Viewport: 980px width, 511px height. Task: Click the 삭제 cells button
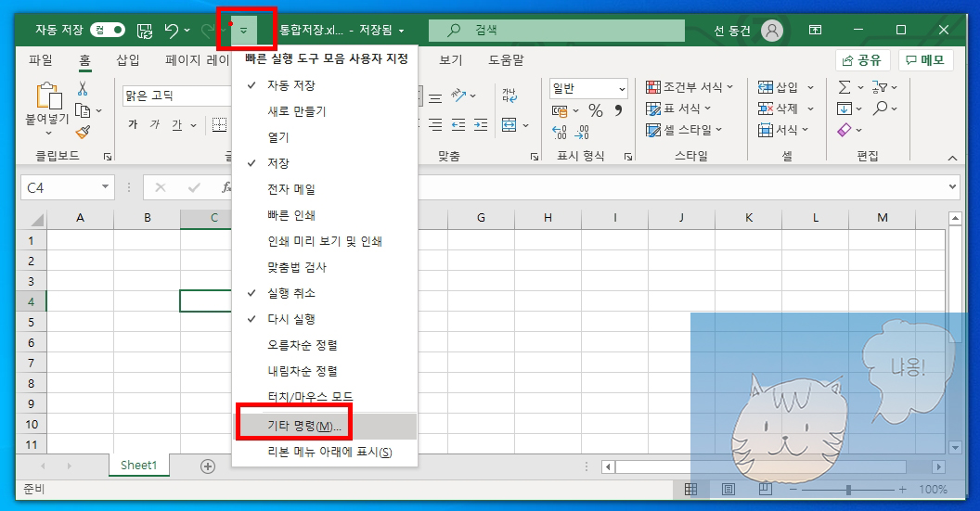[778, 109]
